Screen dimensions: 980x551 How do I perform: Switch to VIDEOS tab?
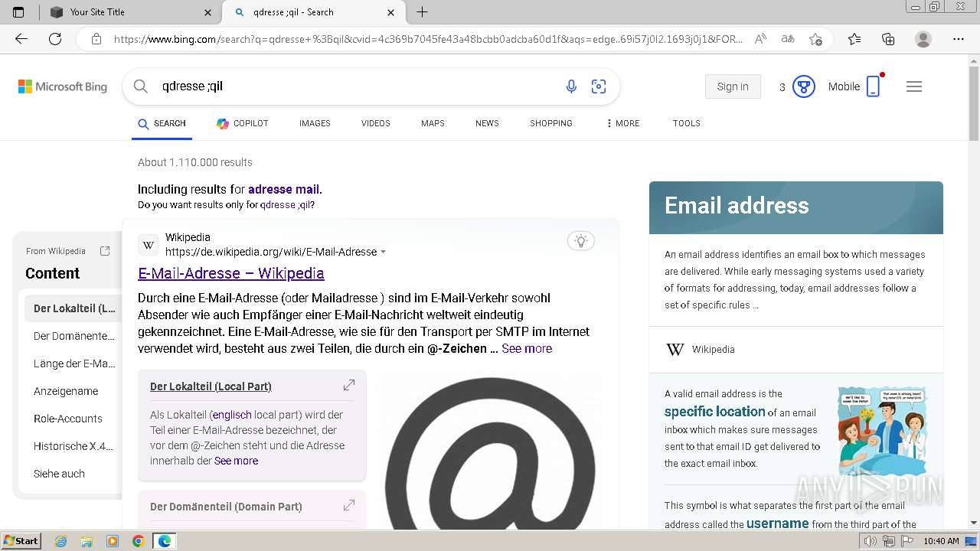coord(376,123)
